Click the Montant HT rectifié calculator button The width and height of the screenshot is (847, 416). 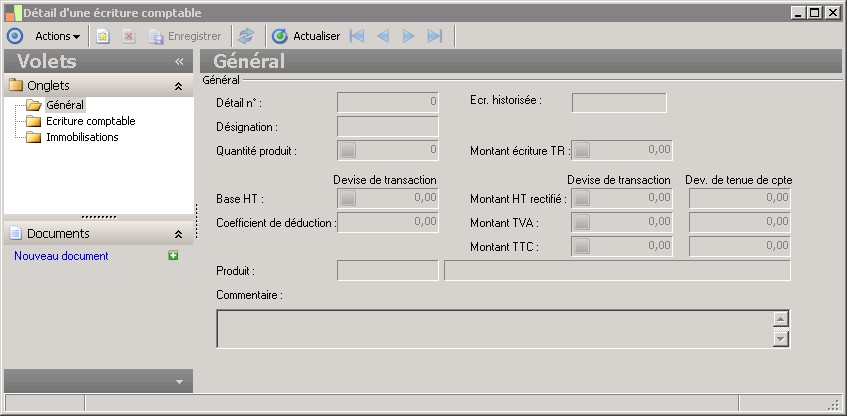582,198
